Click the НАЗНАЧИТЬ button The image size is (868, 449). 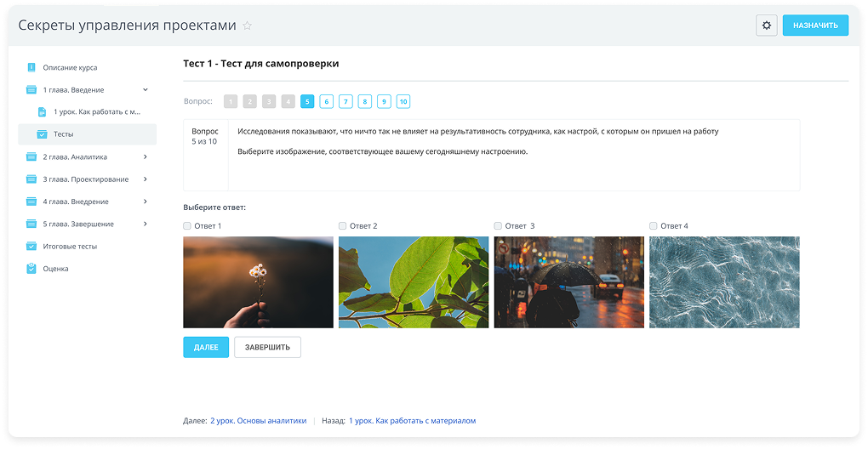pos(815,26)
